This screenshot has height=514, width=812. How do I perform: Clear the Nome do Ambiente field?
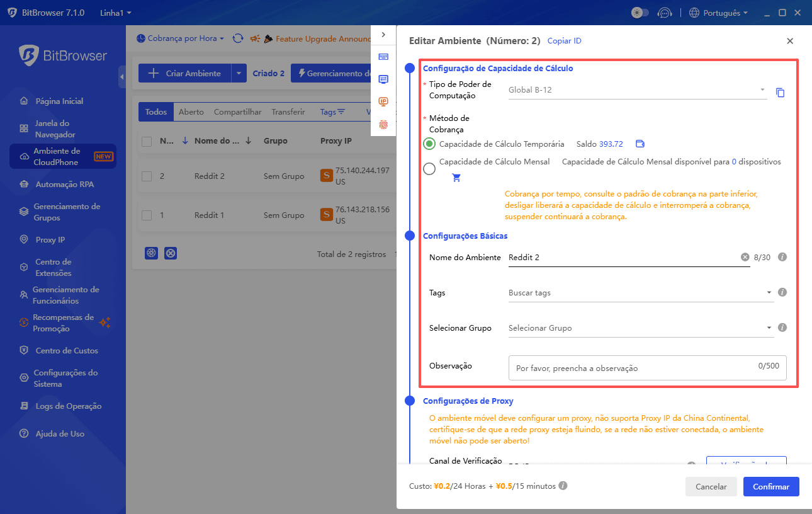tap(745, 257)
